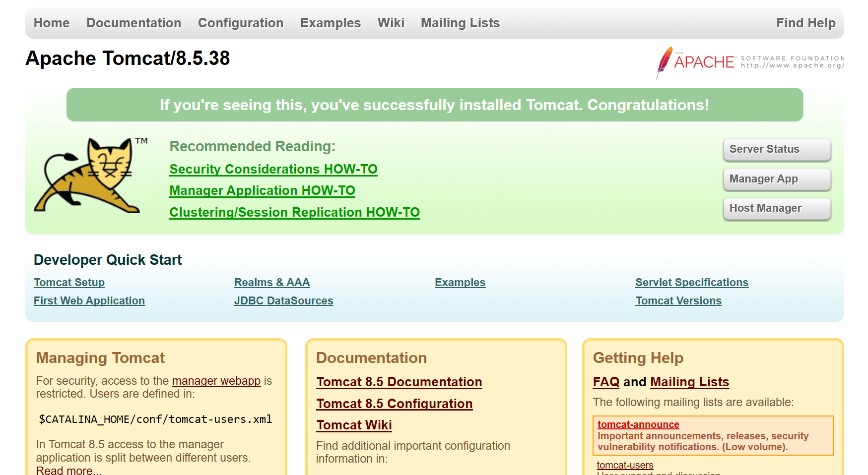
Task: Click the Apache Tomcat/8.5.38 heading
Action: pos(128,58)
